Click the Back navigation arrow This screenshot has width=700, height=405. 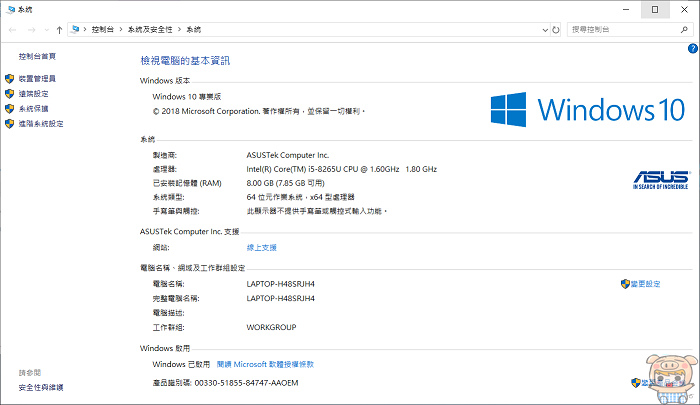point(11,30)
